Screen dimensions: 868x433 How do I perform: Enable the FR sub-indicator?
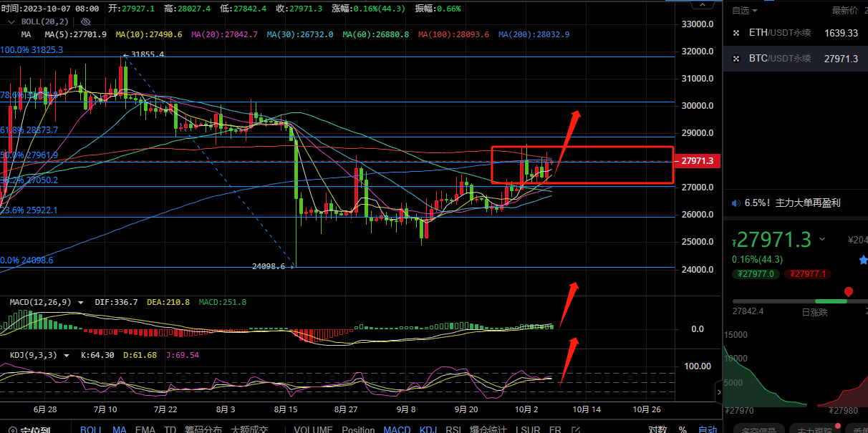point(555,430)
